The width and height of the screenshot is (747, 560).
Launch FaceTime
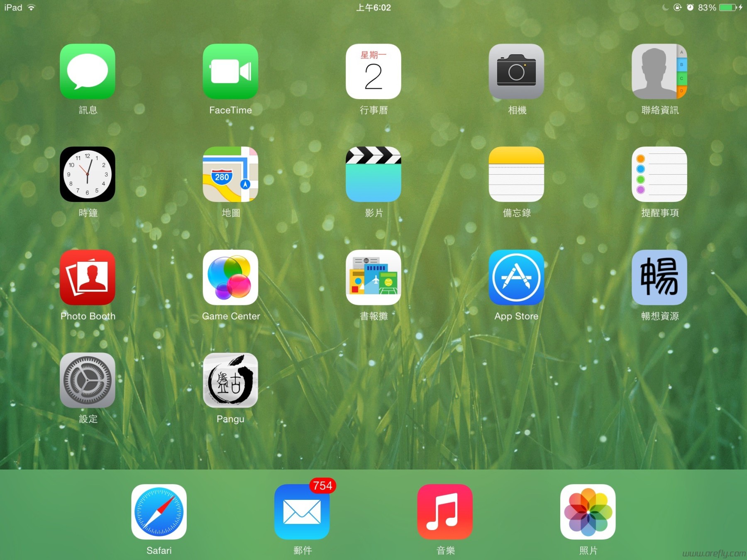click(231, 72)
